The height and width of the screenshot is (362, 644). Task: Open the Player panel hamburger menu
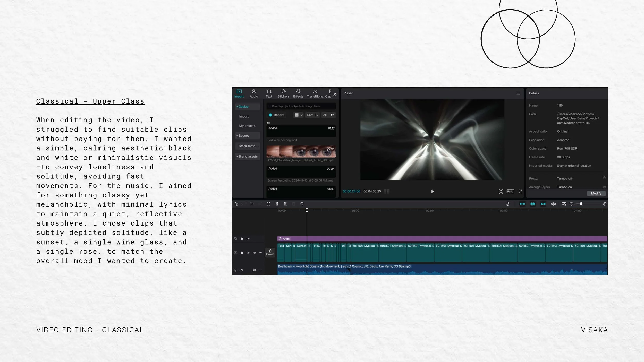(x=518, y=93)
